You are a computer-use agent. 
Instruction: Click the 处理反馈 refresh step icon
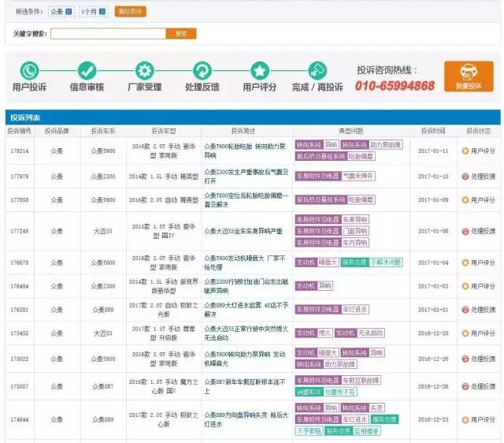click(202, 70)
